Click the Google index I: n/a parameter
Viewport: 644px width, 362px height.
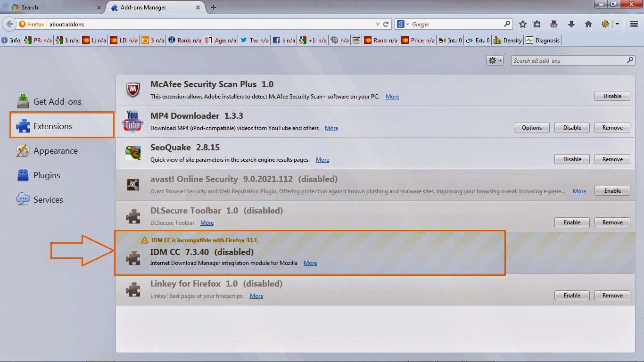tap(67, 41)
